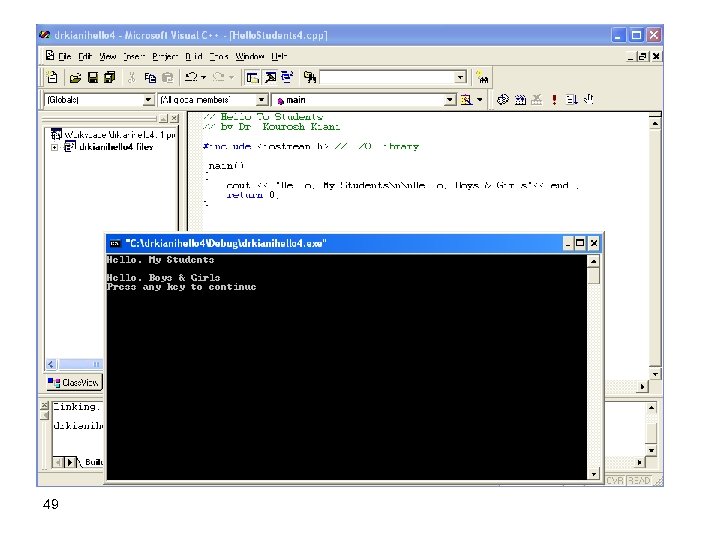720x540 pixels.
Task: Open the Redo history dropdown arrow
Action: coord(231,77)
